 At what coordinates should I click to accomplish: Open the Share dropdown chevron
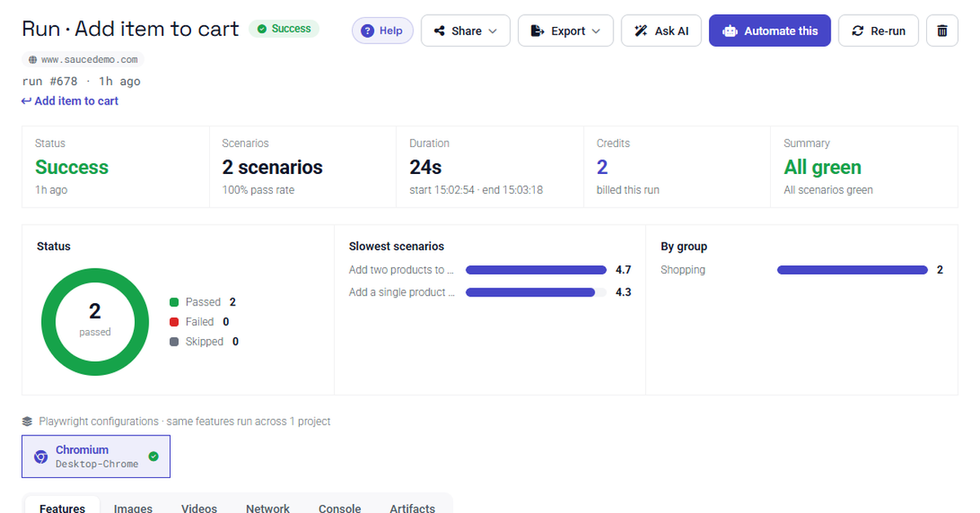point(492,31)
